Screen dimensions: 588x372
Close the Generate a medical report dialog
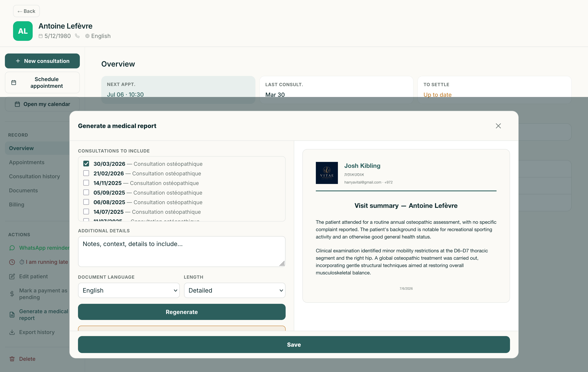(498, 126)
